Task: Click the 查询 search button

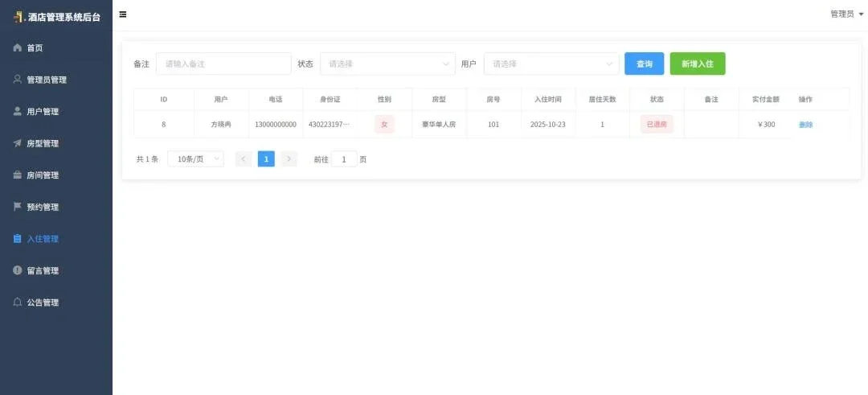Action: [x=645, y=64]
